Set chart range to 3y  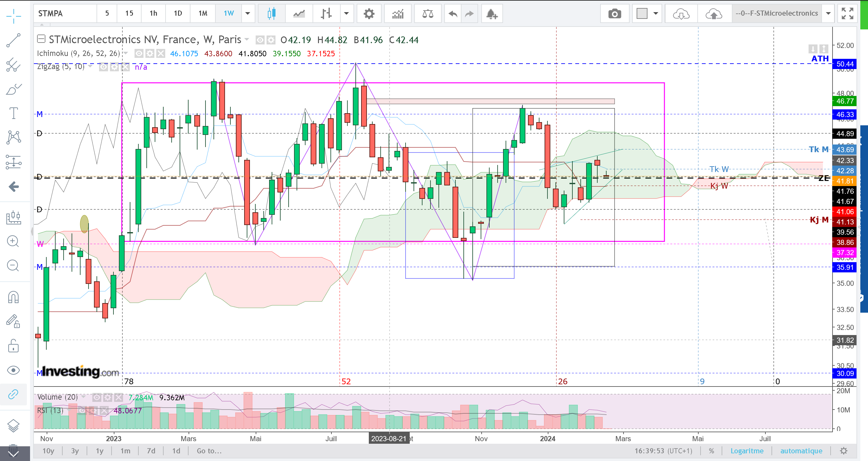coord(75,451)
